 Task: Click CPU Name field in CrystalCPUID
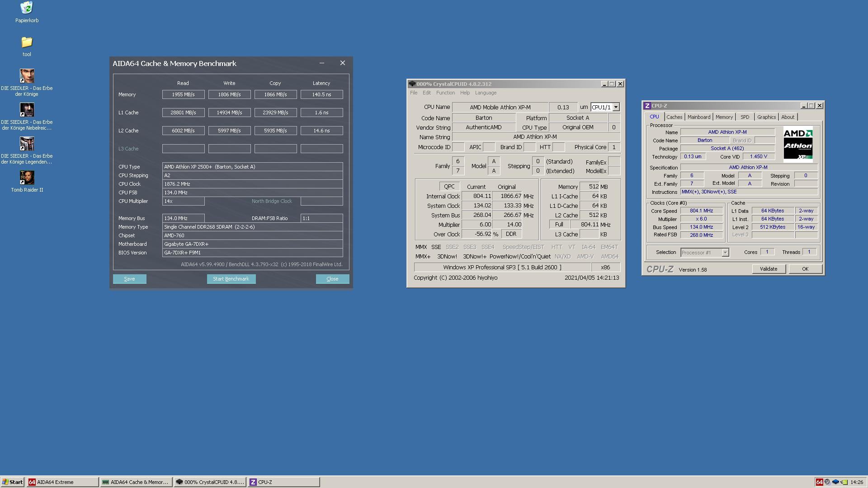[500, 107]
